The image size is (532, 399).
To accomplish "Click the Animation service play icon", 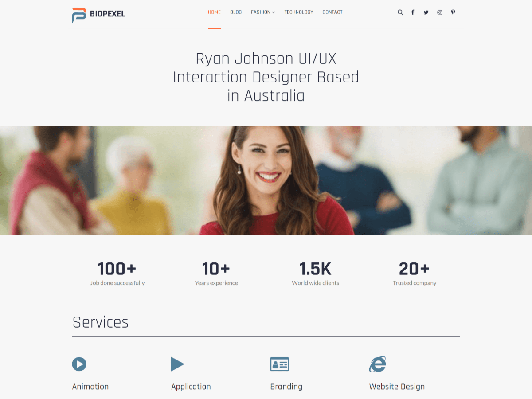I will pyautogui.click(x=79, y=364).
